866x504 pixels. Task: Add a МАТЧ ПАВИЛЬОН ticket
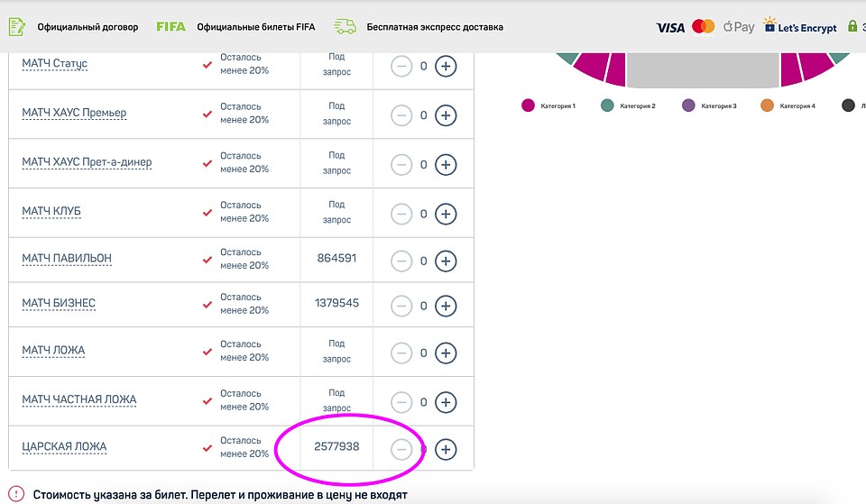[x=446, y=261]
